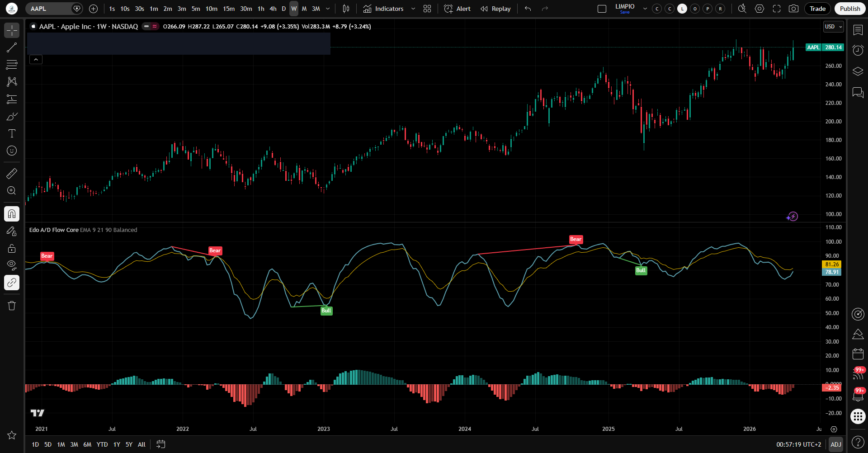Toggle the ADJ adjusted data button
The image size is (868, 453).
836,444
